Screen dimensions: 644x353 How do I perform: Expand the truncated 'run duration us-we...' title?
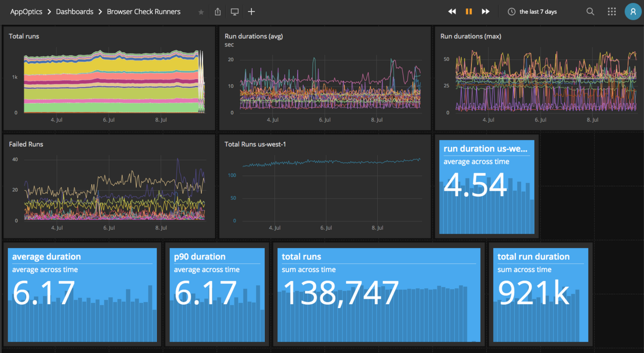[486, 149]
